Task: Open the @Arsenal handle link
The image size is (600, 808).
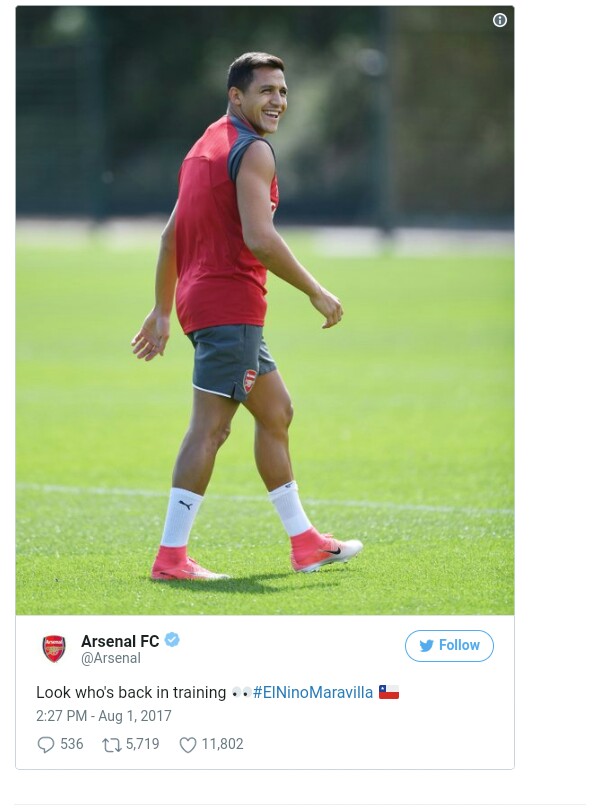Action: pos(110,658)
